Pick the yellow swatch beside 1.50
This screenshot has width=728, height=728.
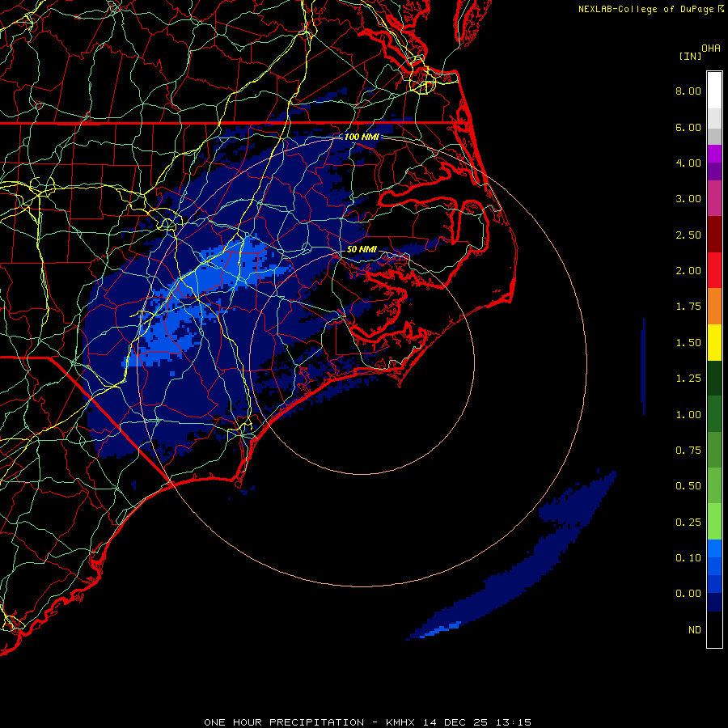pyautogui.click(x=714, y=343)
